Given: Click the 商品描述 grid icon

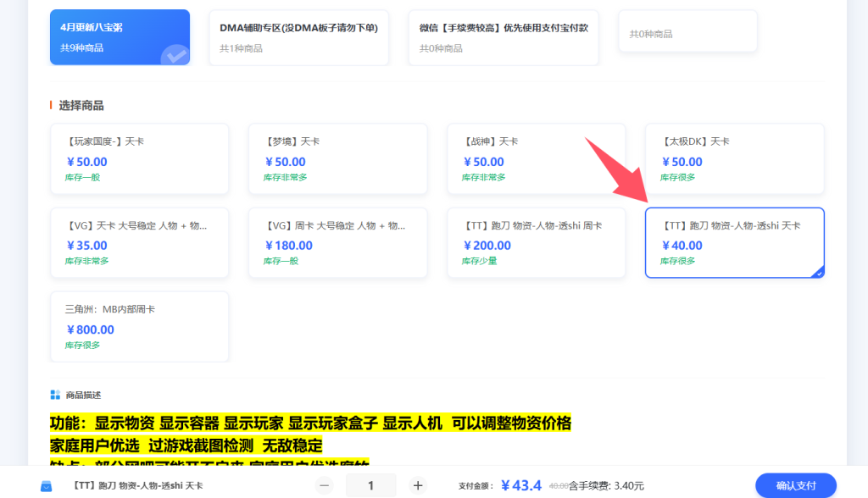Looking at the screenshot, I should coord(55,395).
